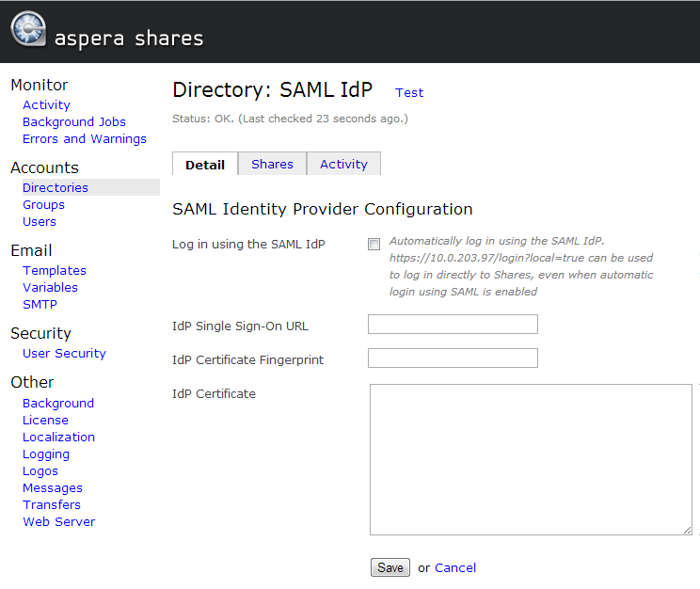Screen dimensions: 700x589
Task: Click the 'aspera shares' header title text
Action: tap(129, 39)
